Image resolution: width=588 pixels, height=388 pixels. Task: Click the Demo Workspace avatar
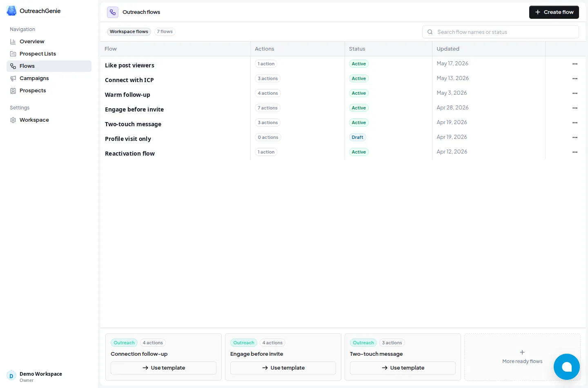point(11,376)
